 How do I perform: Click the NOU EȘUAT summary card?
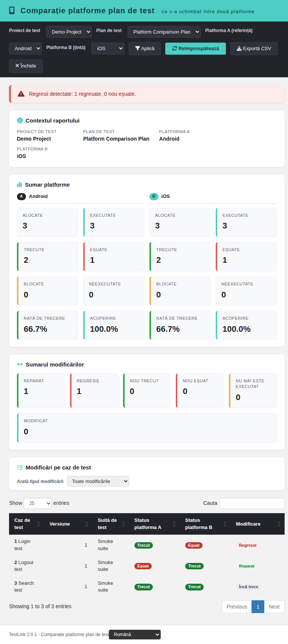pos(200,391)
